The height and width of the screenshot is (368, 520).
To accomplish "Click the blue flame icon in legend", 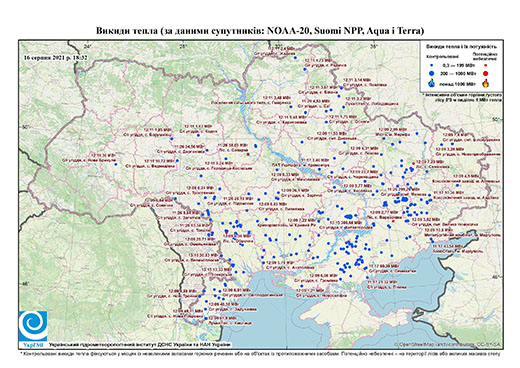I will point(432,83).
